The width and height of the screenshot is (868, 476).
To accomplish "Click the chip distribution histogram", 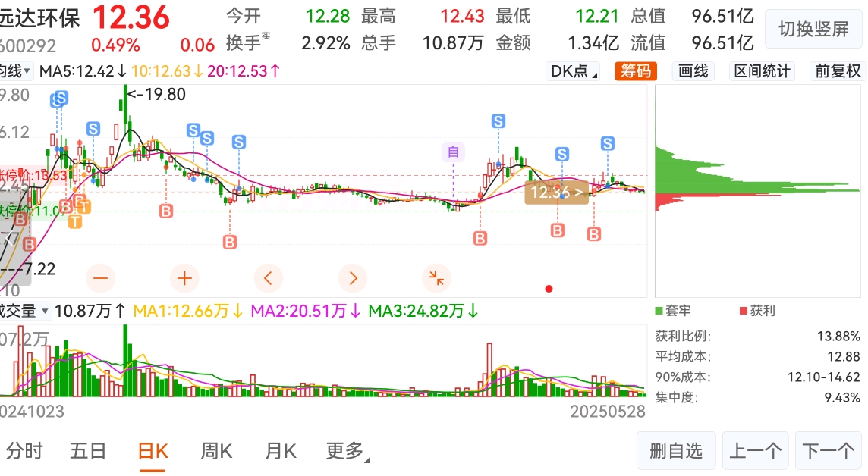I will [757, 191].
